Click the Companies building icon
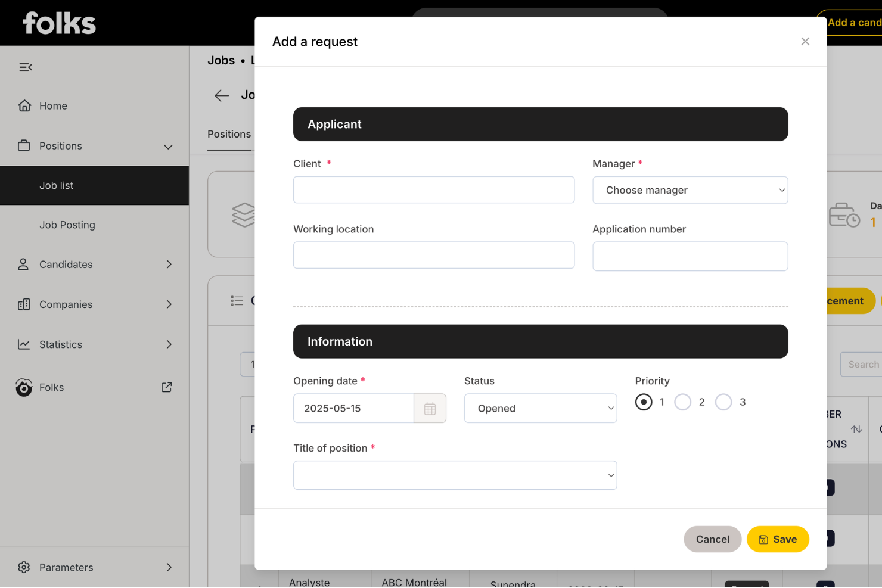The width and height of the screenshot is (882, 588). (x=24, y=304)
